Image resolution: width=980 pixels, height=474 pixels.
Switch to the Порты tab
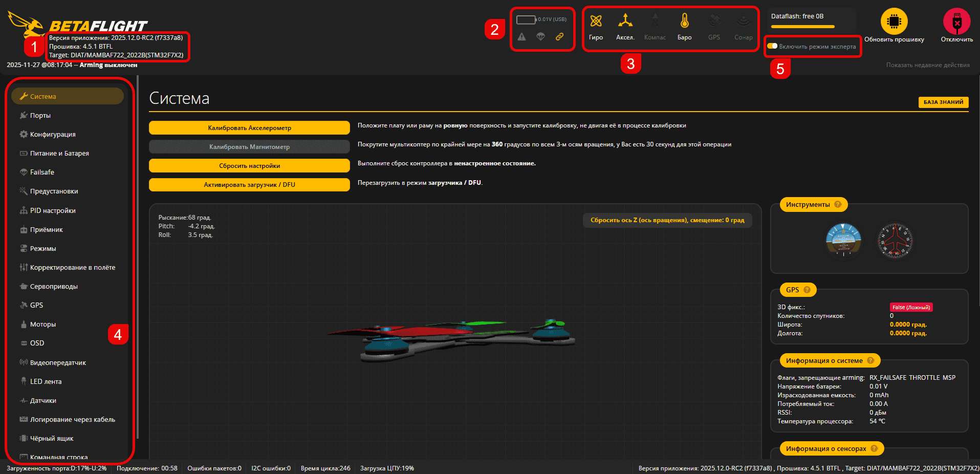coord(41,115)
